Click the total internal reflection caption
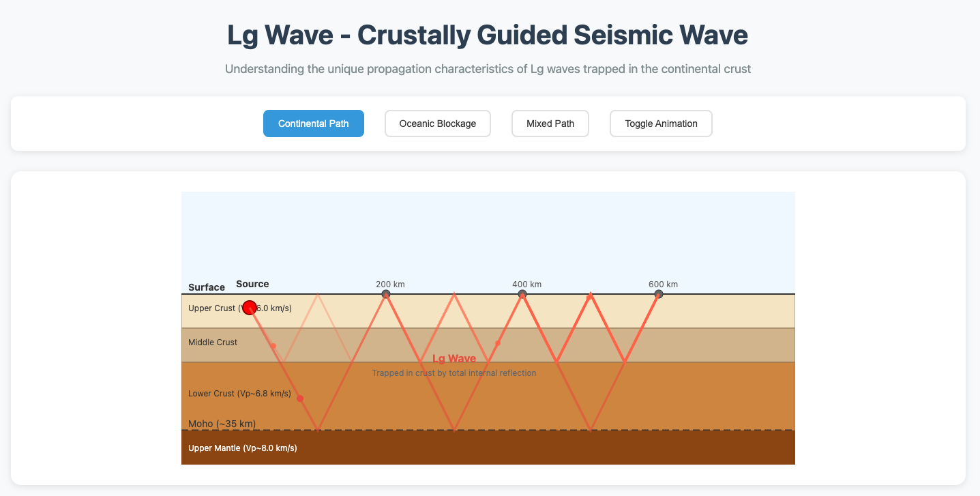Image resolution: width=980 pixels, height=496 pixels. [454, 373]
